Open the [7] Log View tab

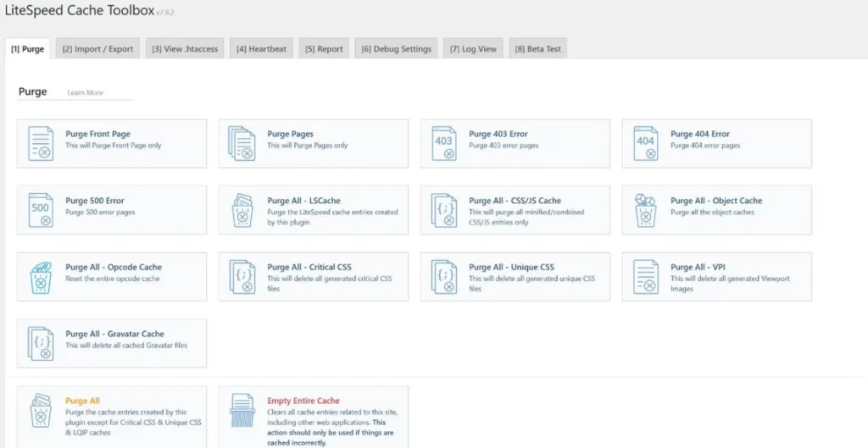tap(473, 48)
